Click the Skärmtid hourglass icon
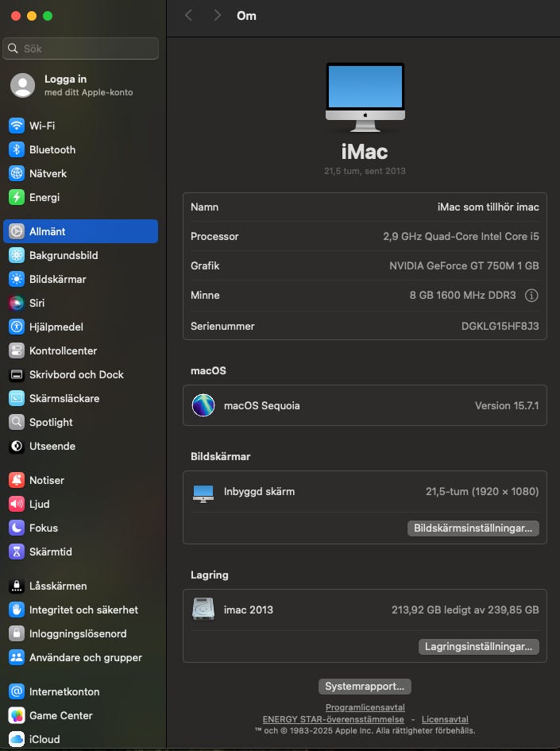This screenshot has width=560, height=751. click(17, 552)
